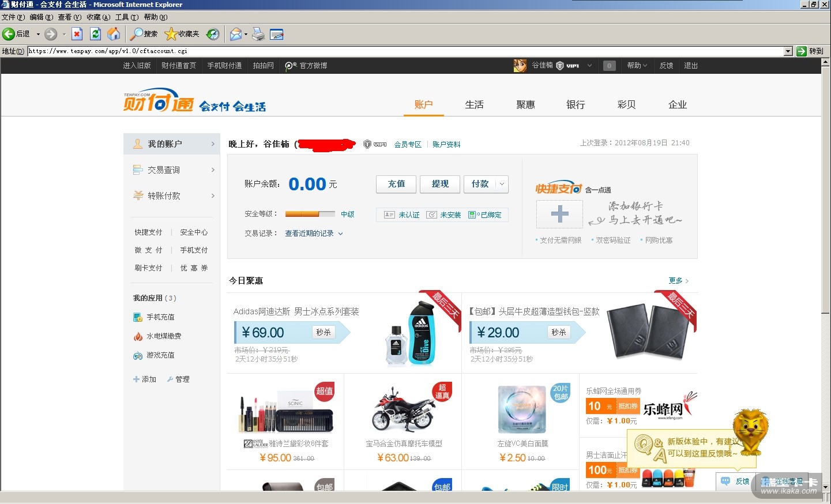831x504 pixels.
Task: Click the Forward arrow in the IE toolbar
Action: coord(51,34)
